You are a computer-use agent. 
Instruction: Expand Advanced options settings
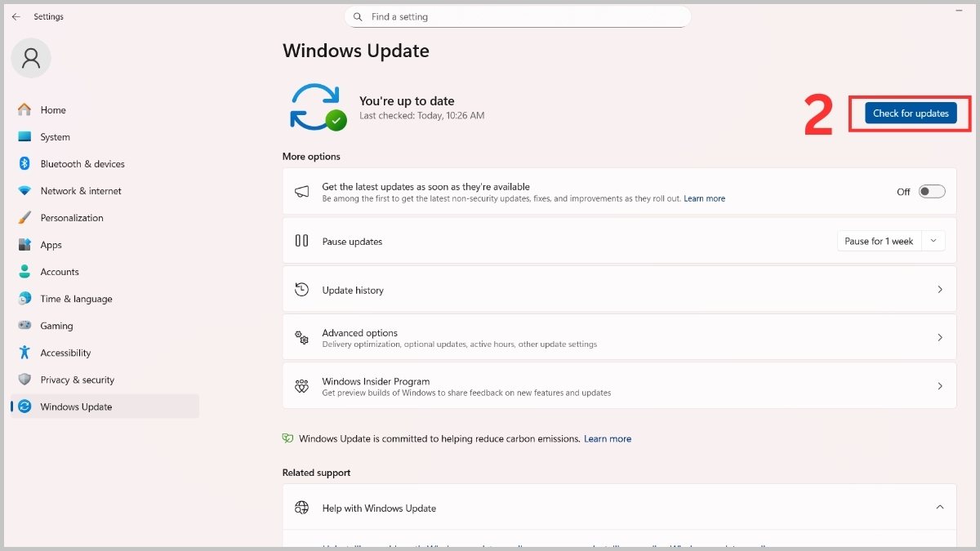940,336
